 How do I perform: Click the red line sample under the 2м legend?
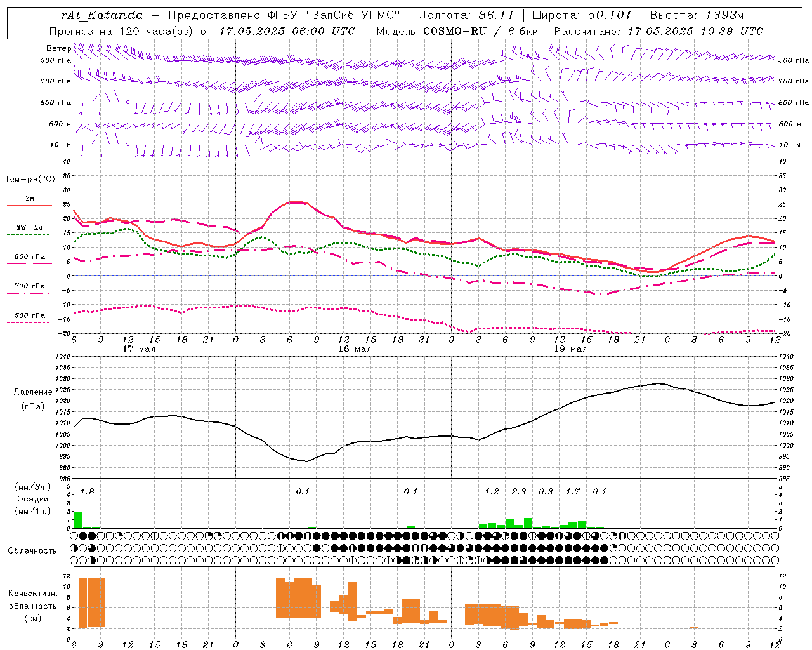[x=29, y=206]
